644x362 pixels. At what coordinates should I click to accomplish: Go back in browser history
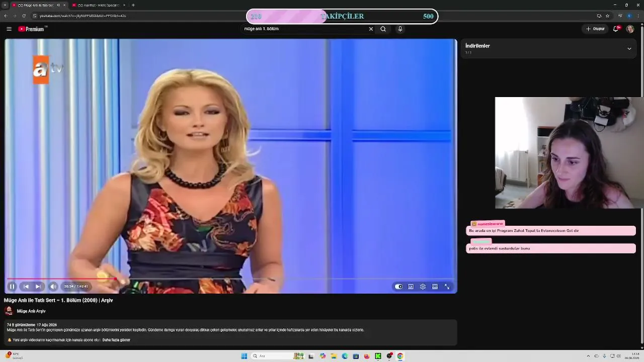tap(6, 16)
